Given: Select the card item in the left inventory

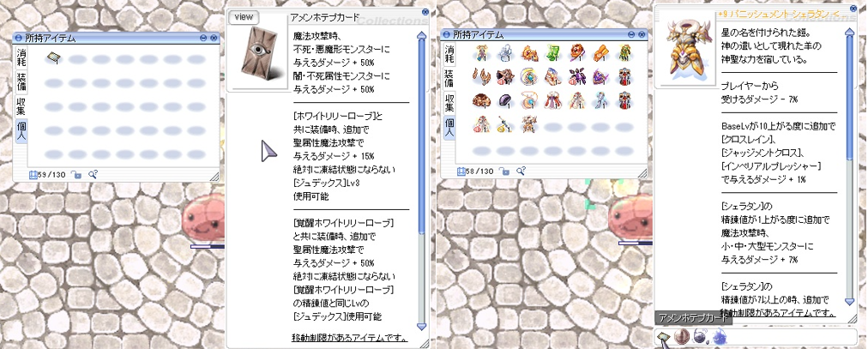Looking at the screenshot, I should point(53,57).
